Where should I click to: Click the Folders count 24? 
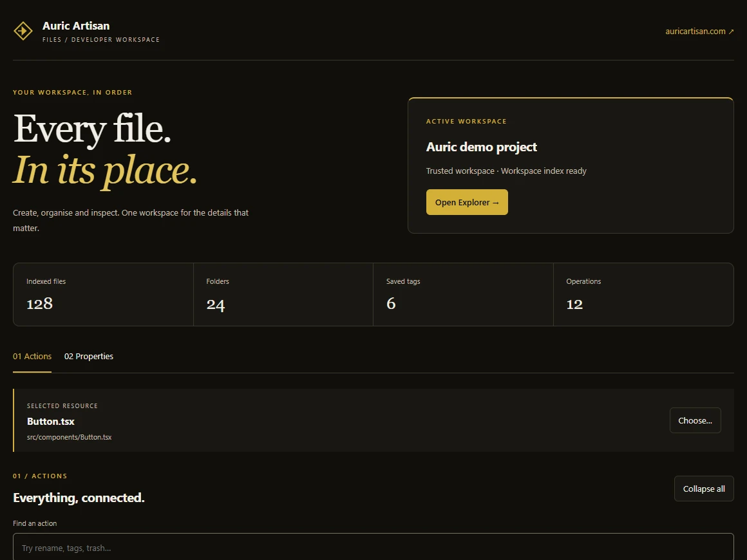point(215,304)
